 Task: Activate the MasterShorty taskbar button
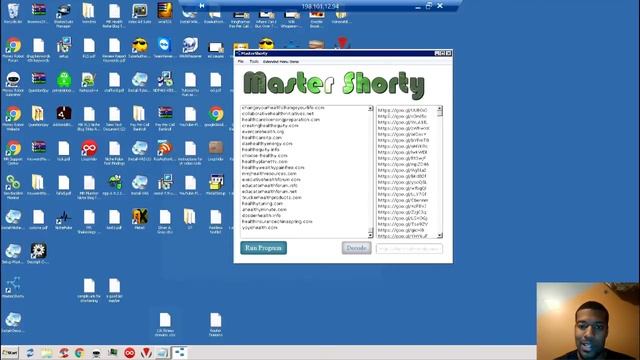click(x=179, y=352)
